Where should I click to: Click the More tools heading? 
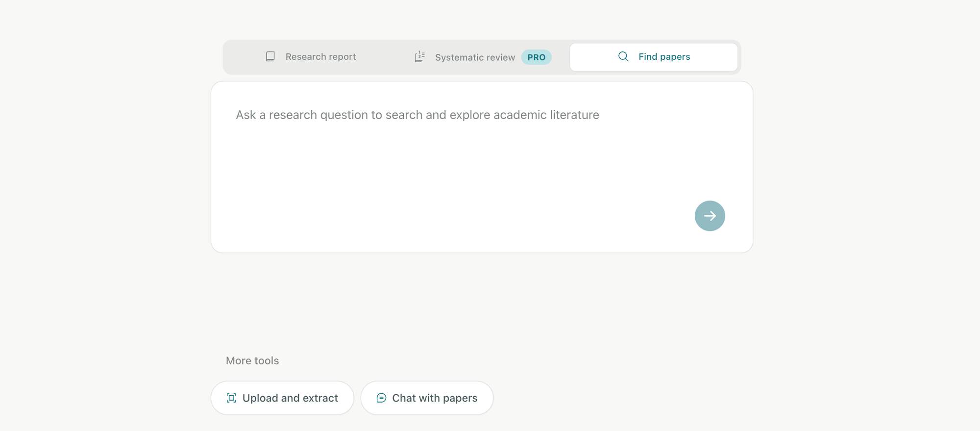tap(252, 361)
